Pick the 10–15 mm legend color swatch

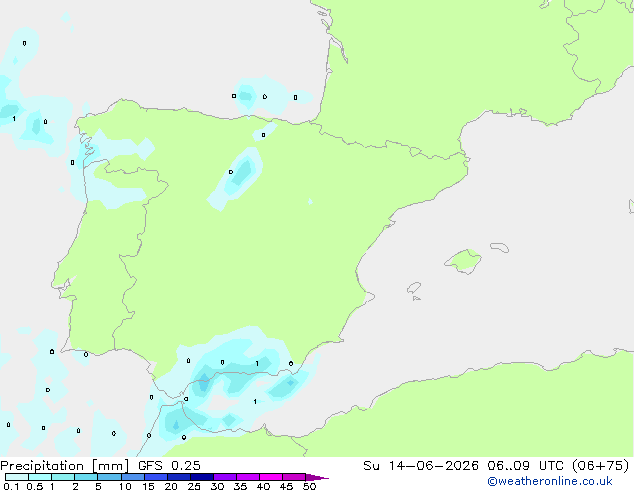[x=133, y=477]
